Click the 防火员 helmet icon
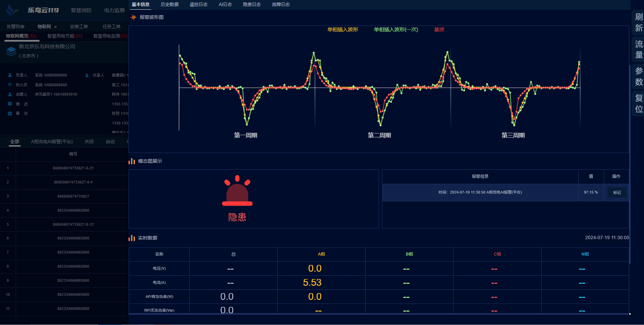The image size is (644, 325). click(x=10, y=85)
